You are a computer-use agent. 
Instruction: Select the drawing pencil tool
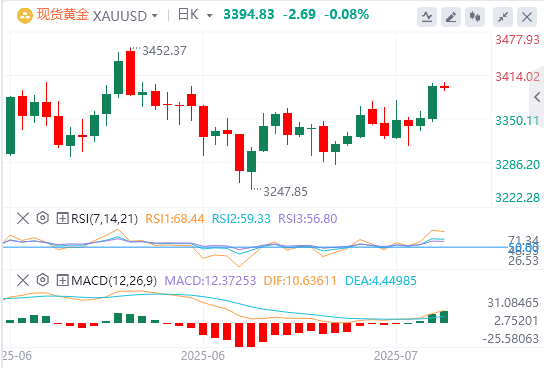[451, 17]
